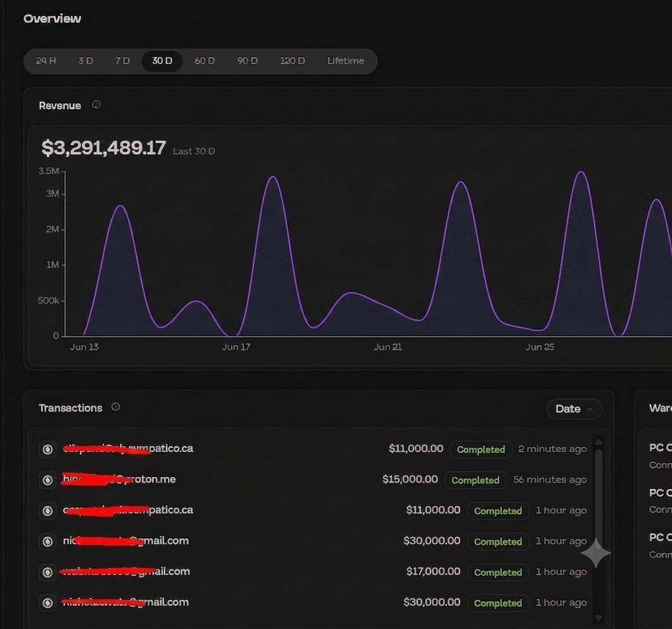Click the Jun 17 axis label

coord(236,347)
